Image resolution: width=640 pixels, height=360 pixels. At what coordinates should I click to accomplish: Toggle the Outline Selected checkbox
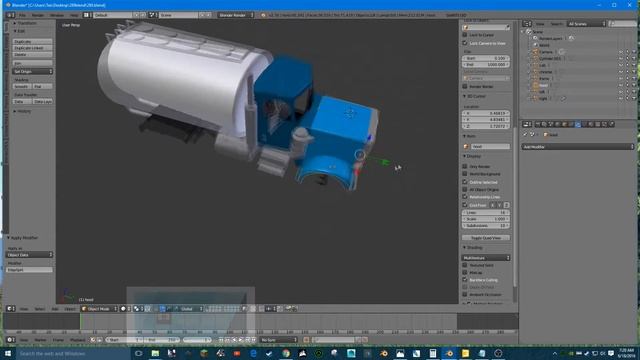point(465,182)
